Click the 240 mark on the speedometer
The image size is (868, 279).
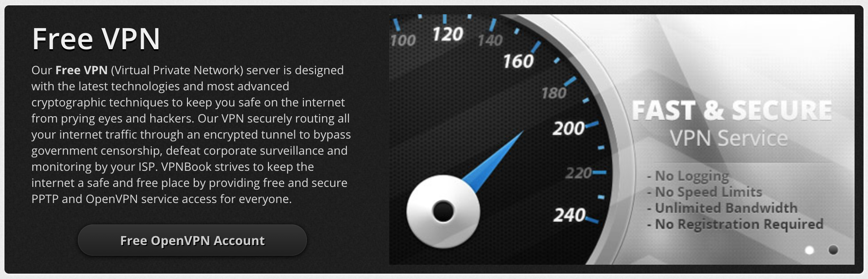tap(569, 216)
